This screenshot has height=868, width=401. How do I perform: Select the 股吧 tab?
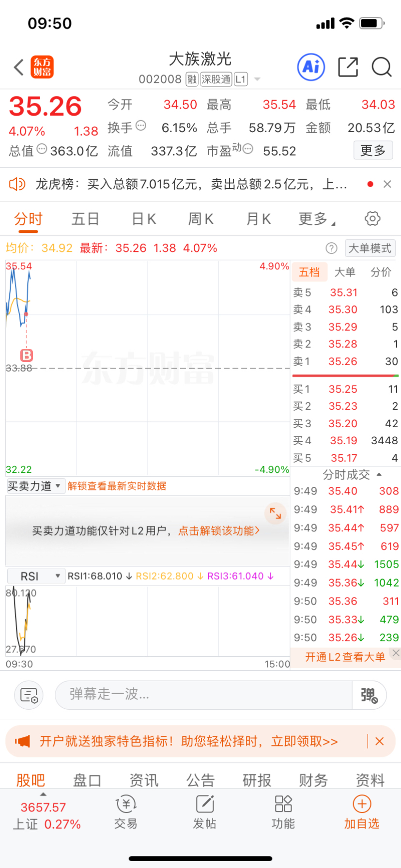(x=31, y=780)
